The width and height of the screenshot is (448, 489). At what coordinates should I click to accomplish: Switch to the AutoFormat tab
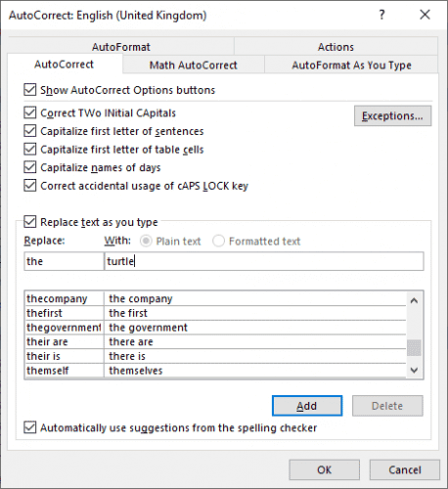(x=121, y=47)
